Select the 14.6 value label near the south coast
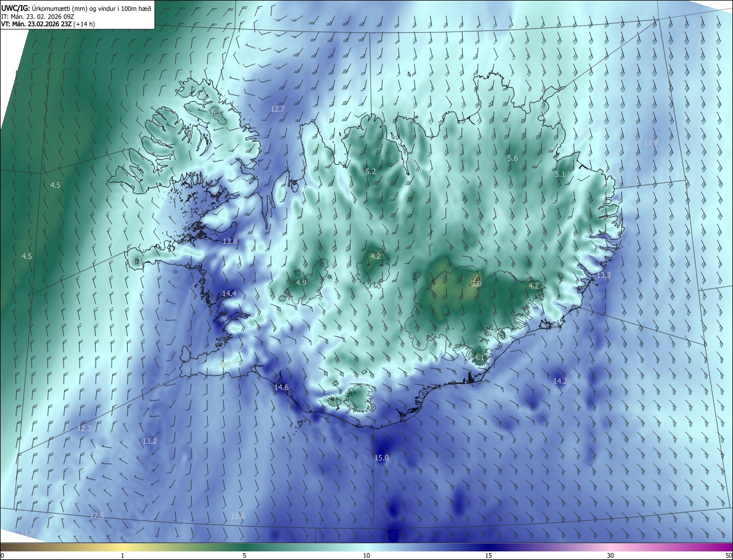 pos(281,388)
